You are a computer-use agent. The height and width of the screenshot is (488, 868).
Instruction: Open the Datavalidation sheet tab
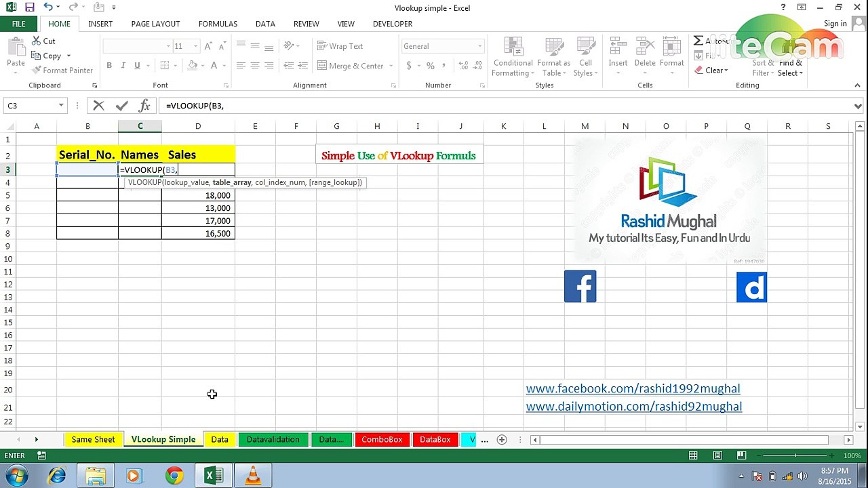(x=273, y=440)
